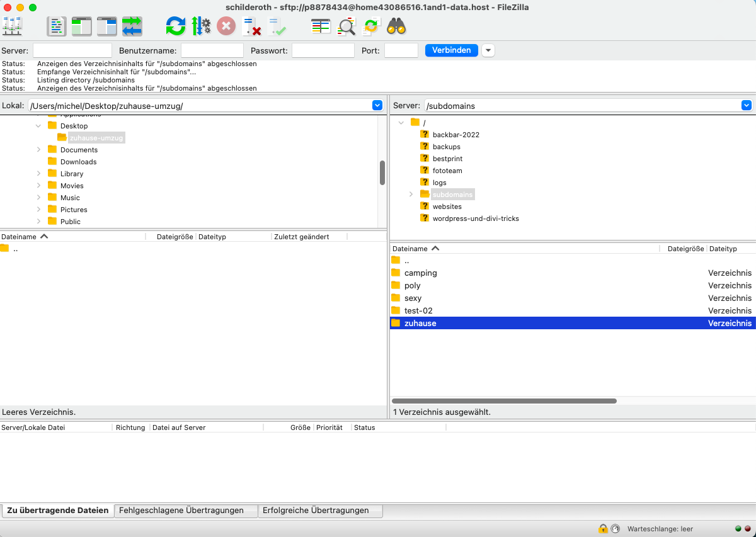Click the synchronized browsing icon
The image size is (756, 537).
click(x=372, y=26)
